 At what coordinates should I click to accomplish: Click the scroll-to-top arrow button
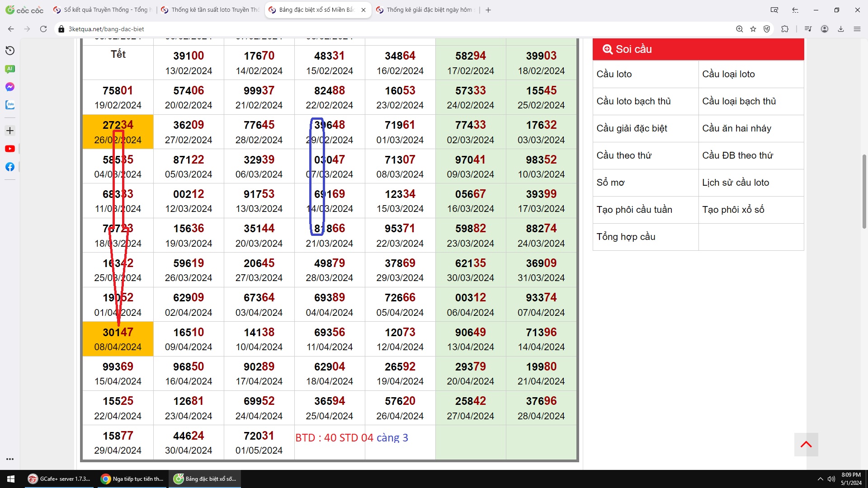[x=806, y=445]
